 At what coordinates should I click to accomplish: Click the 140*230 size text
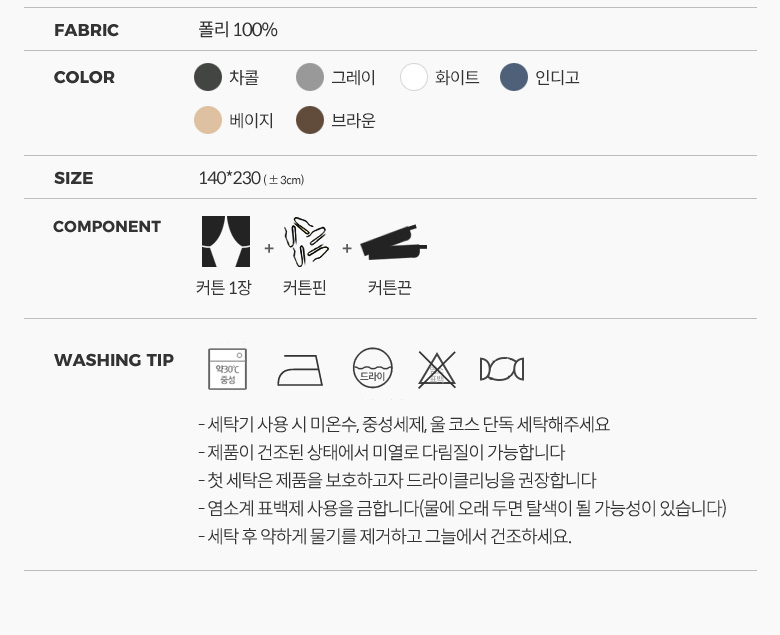[230, 178]
